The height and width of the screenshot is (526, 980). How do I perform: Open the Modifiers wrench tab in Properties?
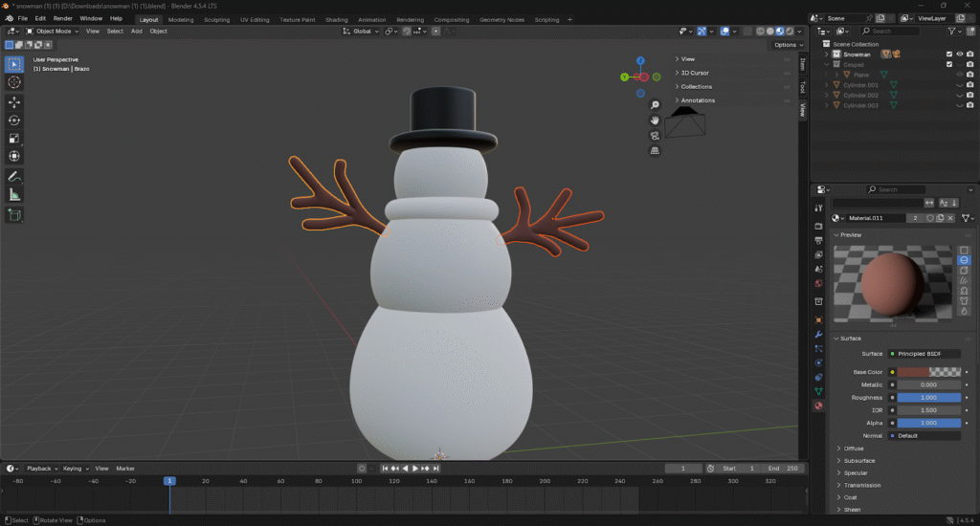coord(818,335)
